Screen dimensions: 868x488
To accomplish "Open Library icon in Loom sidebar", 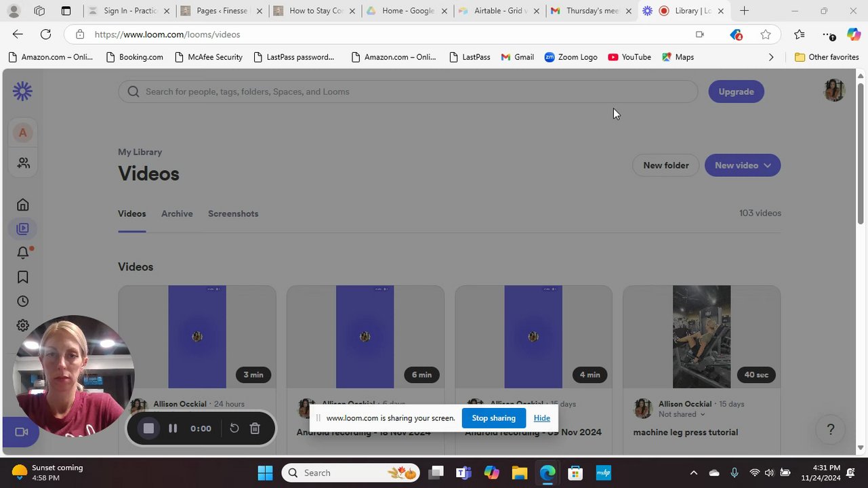I will 22,229.
